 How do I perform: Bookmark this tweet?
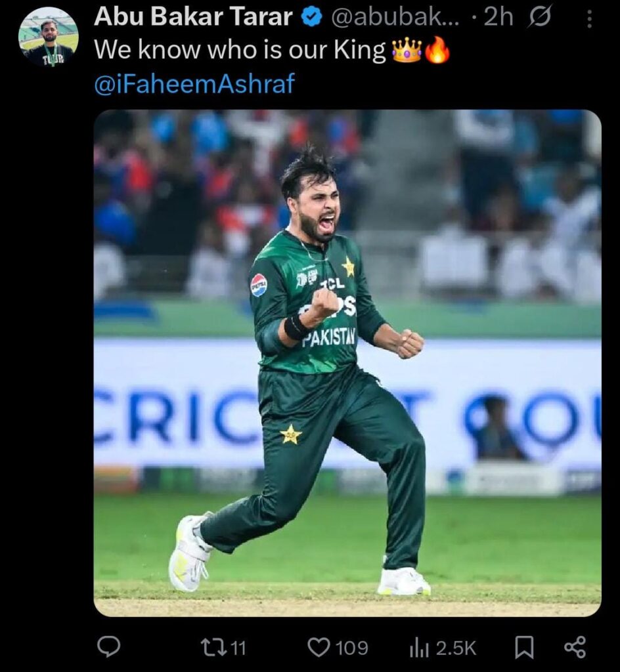pyautogui.click(x=524, y=648)
